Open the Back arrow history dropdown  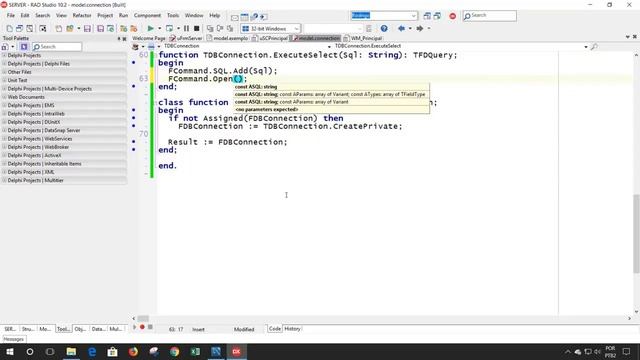410,29
